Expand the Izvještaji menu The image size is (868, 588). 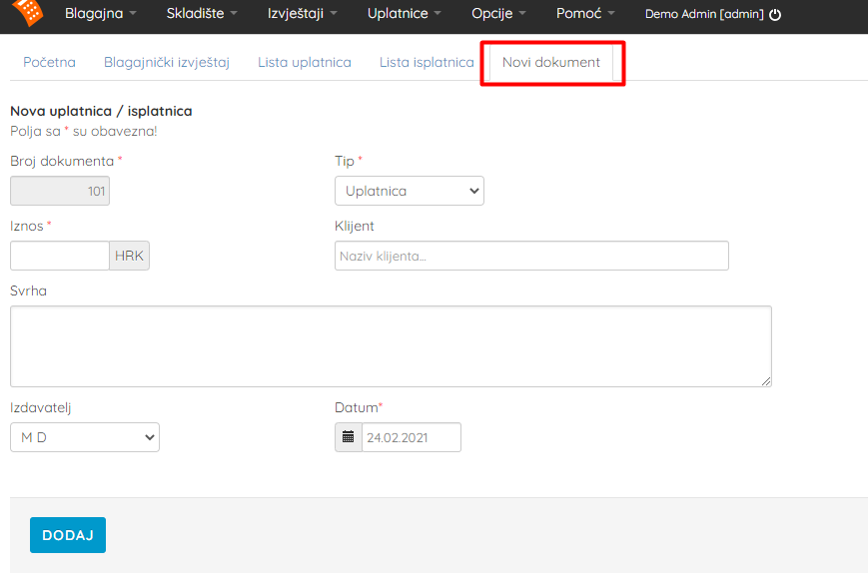[302, 13]
